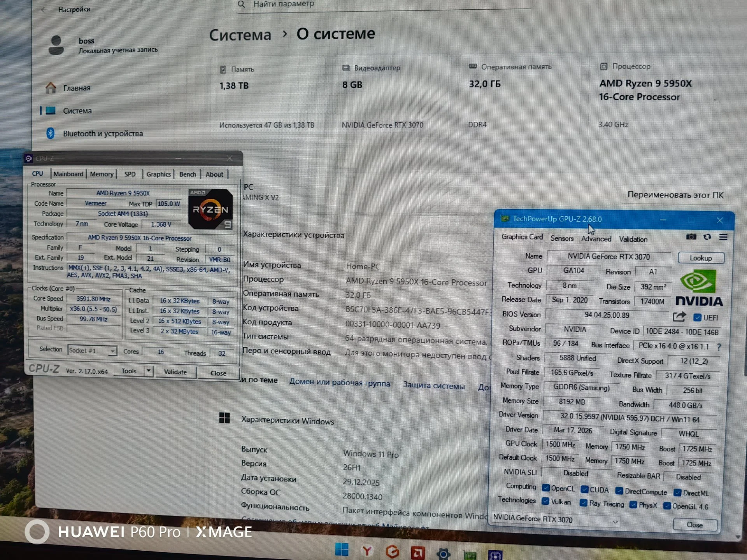Open the Windows Start menu on the taskbar

point(342,550)
